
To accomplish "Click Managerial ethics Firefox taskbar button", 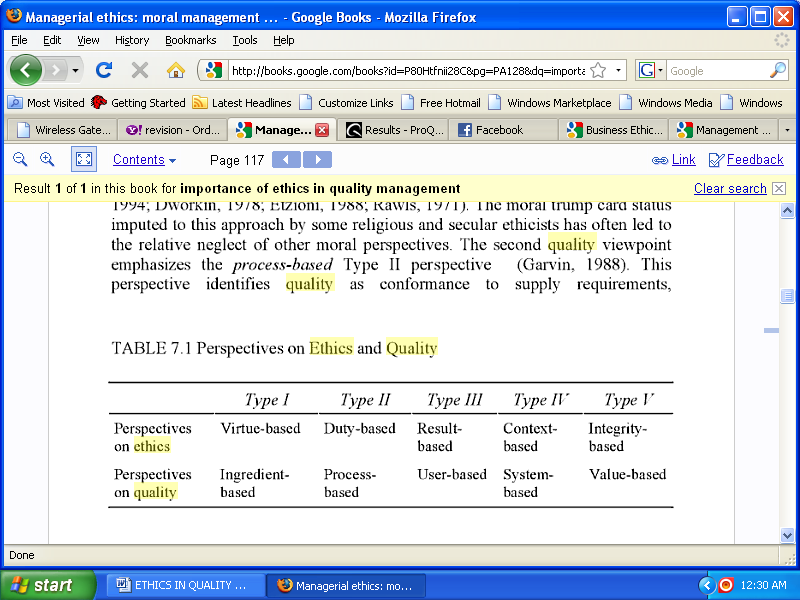I will (346, 586).
